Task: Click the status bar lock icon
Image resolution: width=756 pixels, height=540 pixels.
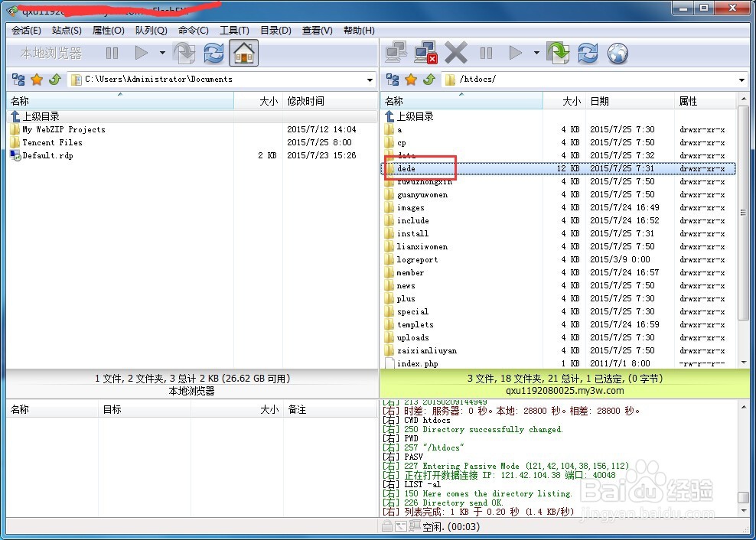Action: click(x=386, y=526)
